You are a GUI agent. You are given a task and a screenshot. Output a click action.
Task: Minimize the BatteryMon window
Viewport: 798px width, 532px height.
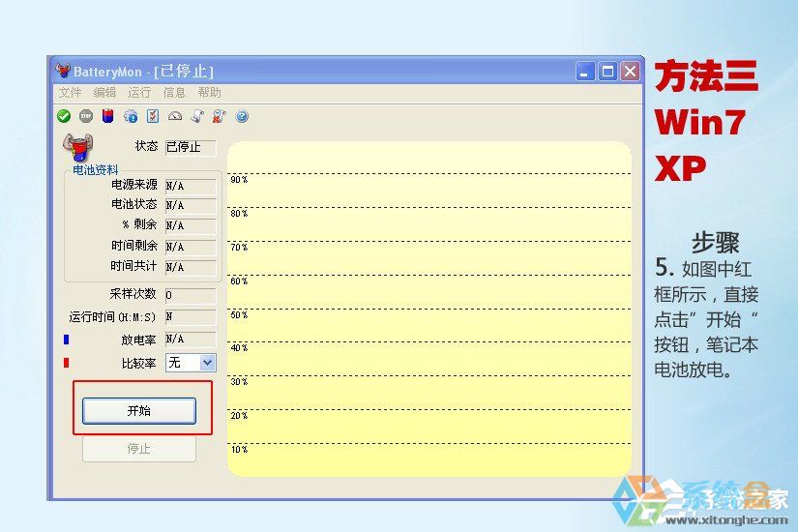click(x=585, y=72)
